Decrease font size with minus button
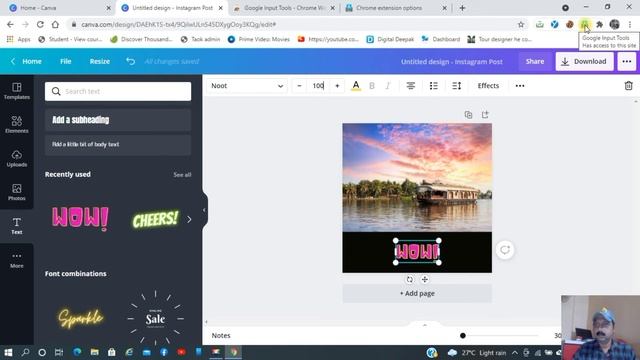 coord(299,86)
